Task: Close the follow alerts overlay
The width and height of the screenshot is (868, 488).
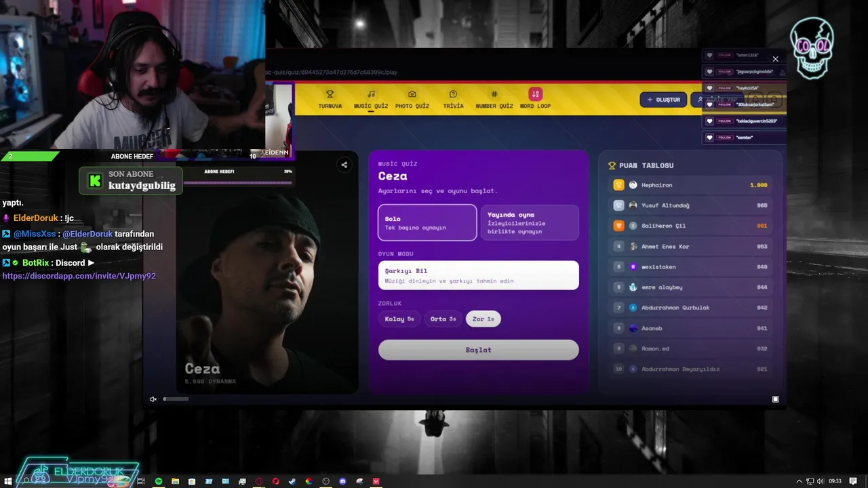Action: coord(776,59)
